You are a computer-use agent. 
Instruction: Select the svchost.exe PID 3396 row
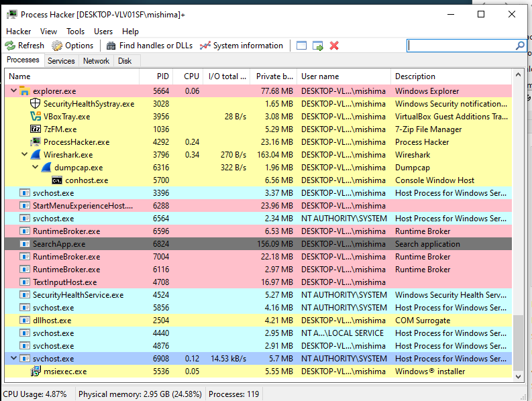[258, 193]
